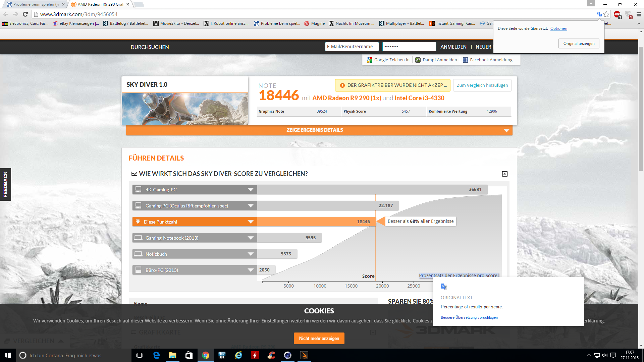Click the graphics driver warning button

393,85
